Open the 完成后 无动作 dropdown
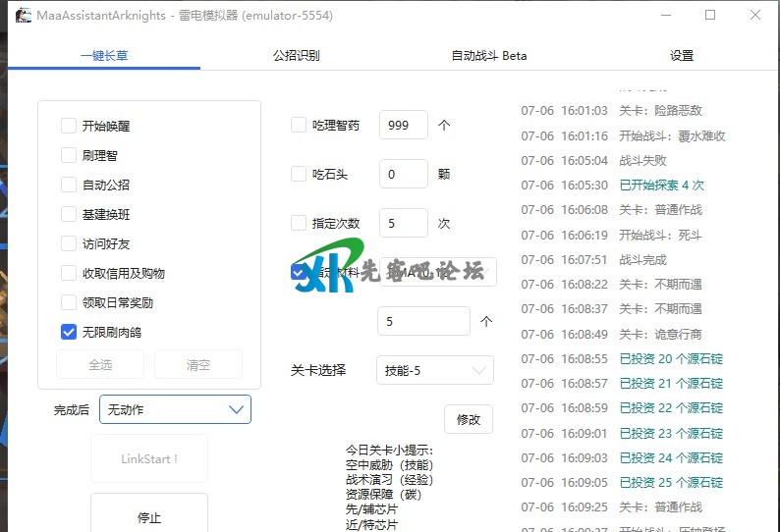This screenshot has height=532, width=780. coord(175,409)
